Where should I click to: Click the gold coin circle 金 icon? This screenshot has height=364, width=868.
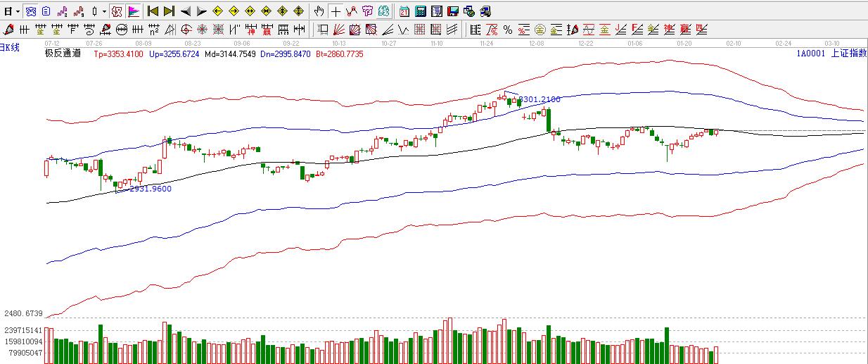click(x=540, y=30)
